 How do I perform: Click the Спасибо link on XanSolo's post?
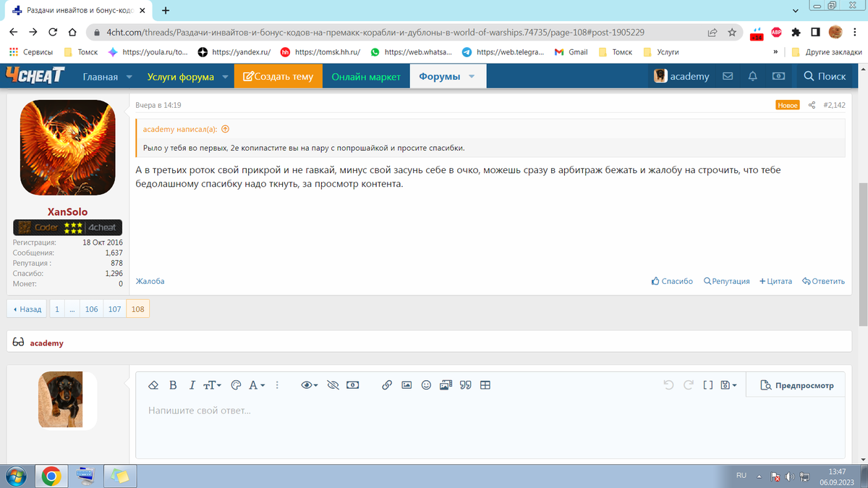pos(672,281)
